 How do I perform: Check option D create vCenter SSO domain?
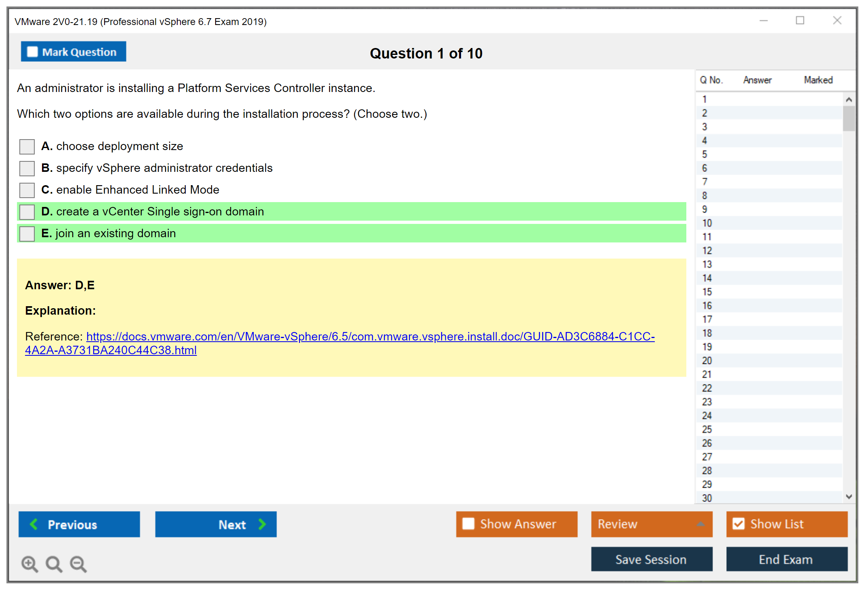point(27,212)
